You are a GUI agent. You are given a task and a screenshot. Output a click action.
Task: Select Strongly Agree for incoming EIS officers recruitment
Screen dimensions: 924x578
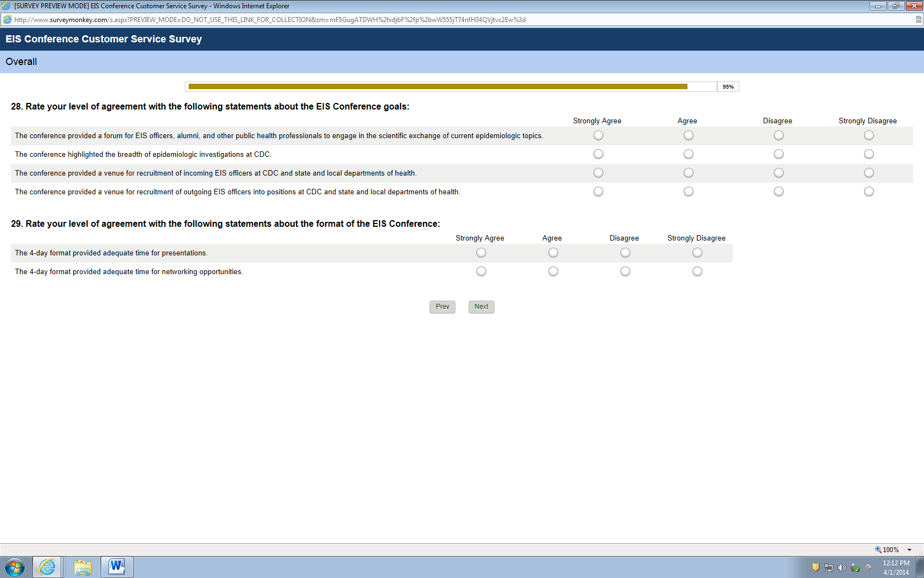pos(598,173)
